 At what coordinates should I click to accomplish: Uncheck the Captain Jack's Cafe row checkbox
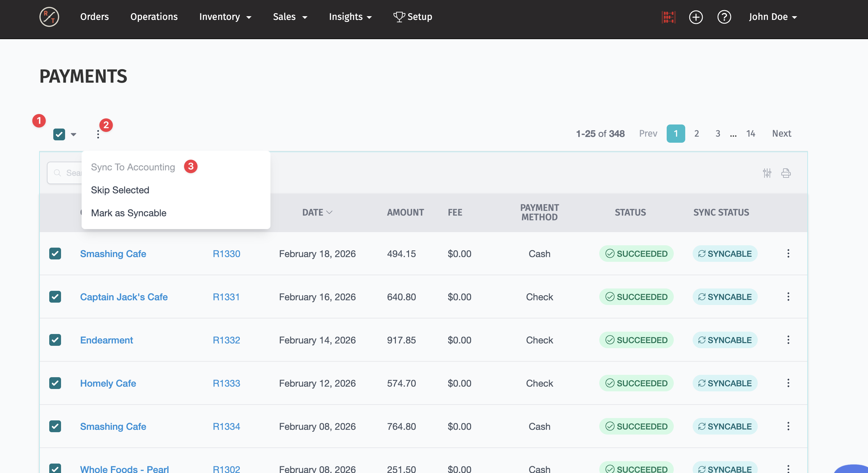[55, 297]
